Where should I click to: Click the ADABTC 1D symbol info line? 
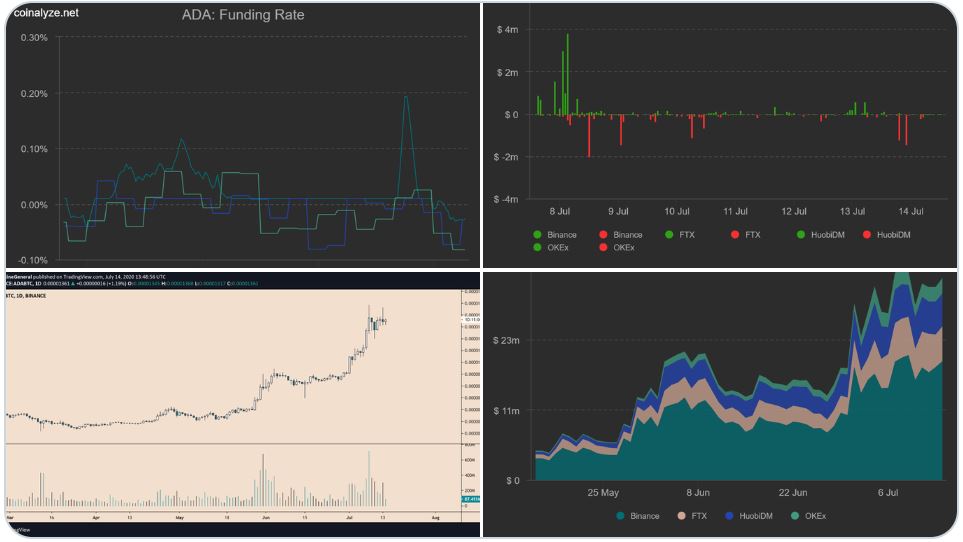tap(131, 284)
